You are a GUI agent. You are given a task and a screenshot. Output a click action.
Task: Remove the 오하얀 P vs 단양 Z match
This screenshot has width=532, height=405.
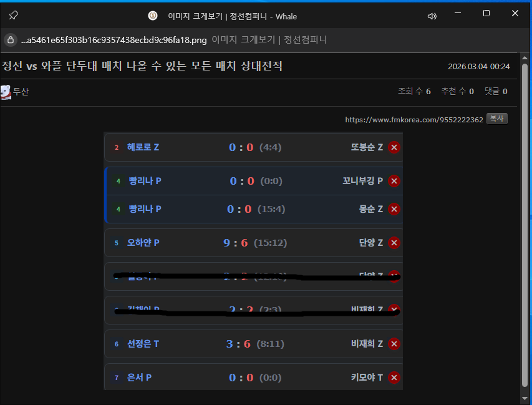(394, 243)
